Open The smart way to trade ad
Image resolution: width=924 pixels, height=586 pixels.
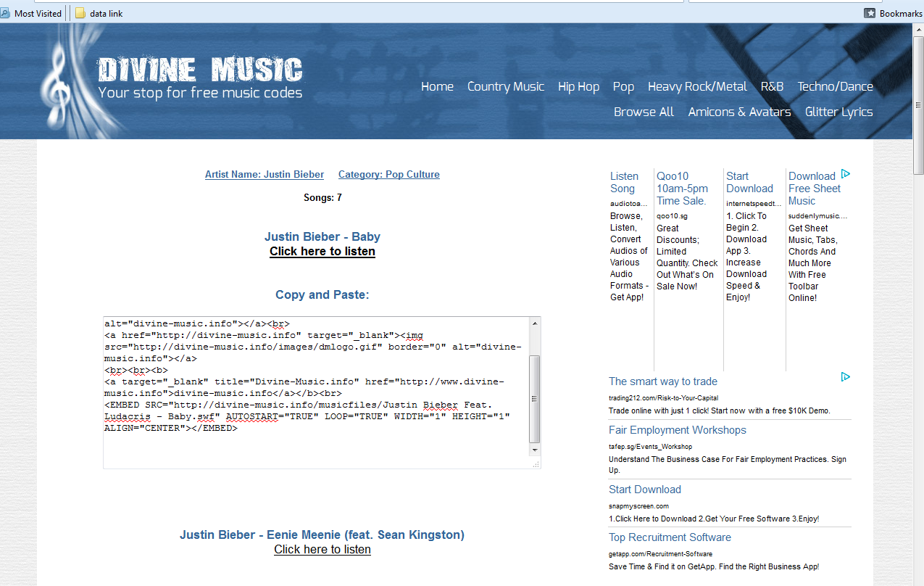point(663,381)
